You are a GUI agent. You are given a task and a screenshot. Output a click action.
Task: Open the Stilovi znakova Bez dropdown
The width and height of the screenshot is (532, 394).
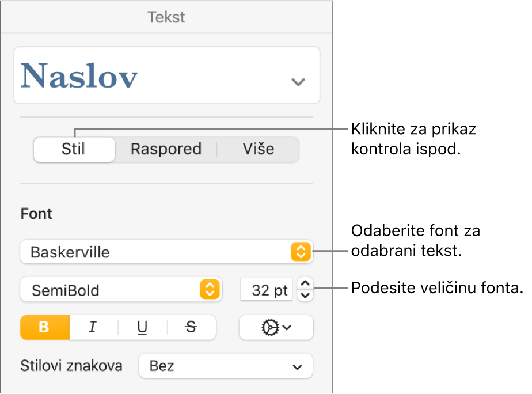pos(226,366)
